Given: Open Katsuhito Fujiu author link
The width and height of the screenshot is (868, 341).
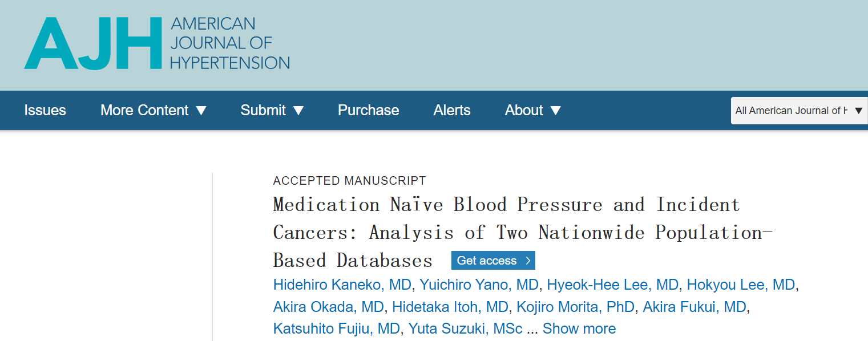Looking at the screenshot, I should point(336,329).
